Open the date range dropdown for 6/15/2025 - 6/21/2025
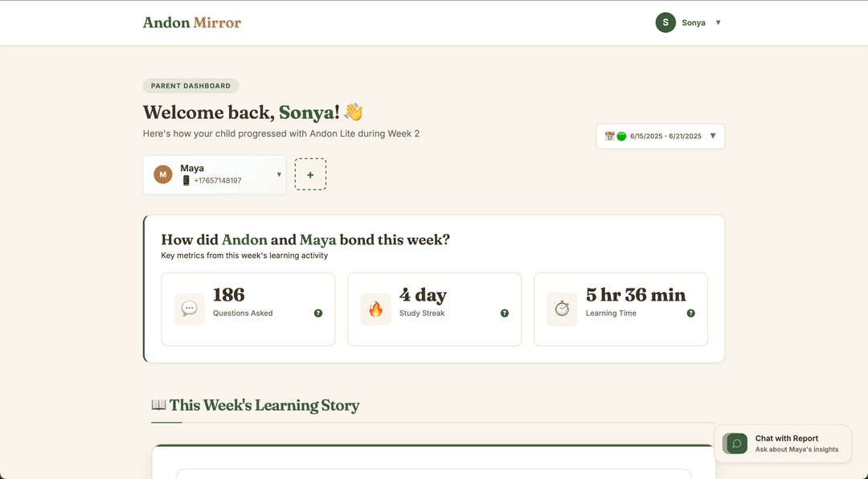868x479 pixels. [712, 136]
